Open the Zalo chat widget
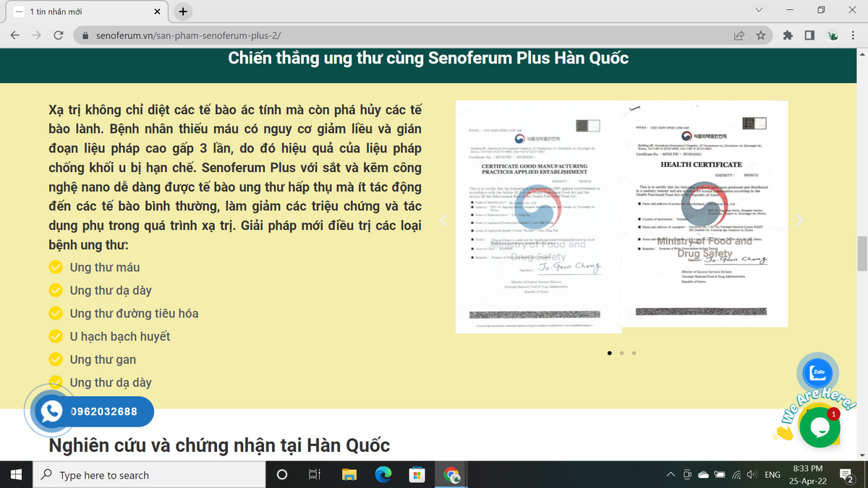Image resolution: width=868 pixels, height=488 pixels. 817,373
